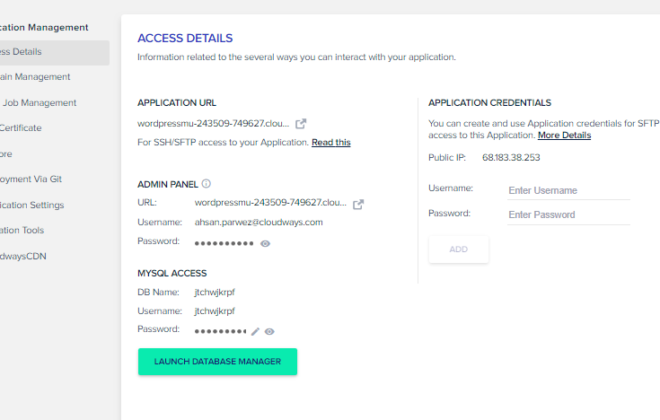Focus the Enter Username field
This screenshot has height=420, width=660.
click(569, 190)
